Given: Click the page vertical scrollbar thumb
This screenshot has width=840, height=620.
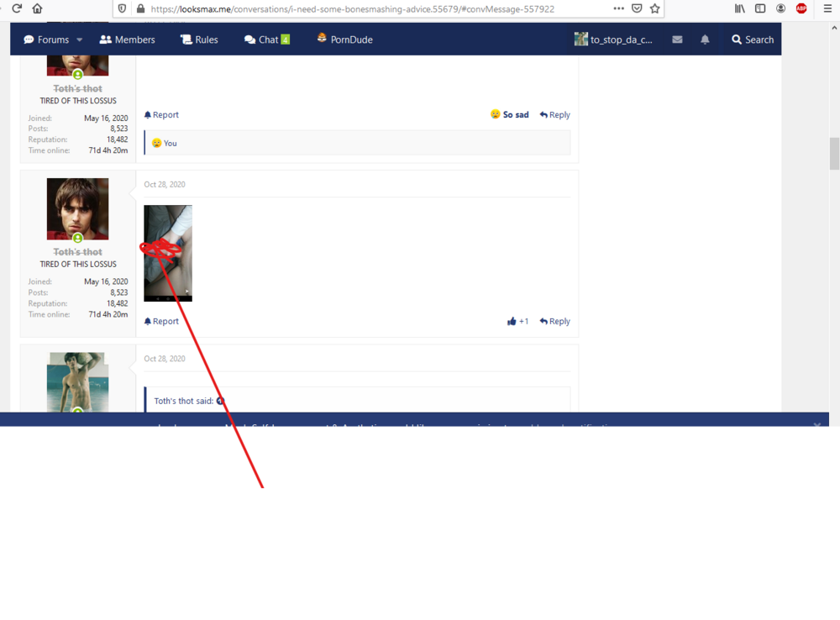Looking at the screenshot, I should coord(834,154).
